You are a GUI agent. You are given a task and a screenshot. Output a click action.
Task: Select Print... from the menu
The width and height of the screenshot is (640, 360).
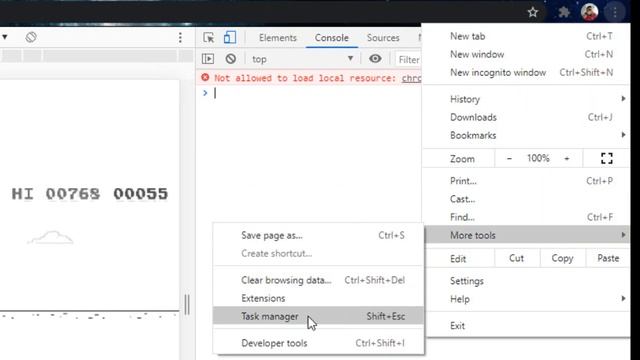[527, 181]
